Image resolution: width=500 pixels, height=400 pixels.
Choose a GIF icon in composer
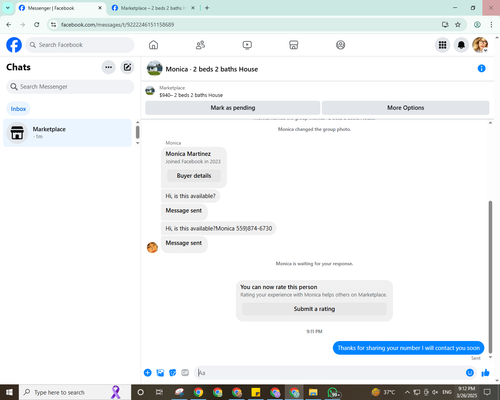185,373
